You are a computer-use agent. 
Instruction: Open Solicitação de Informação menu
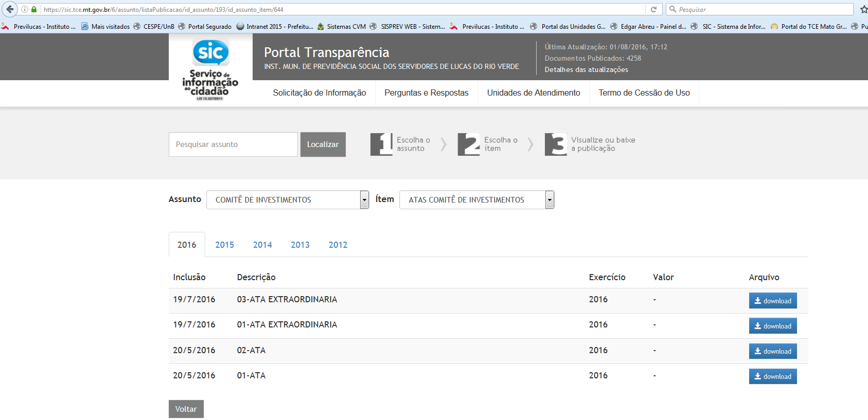[x=319, y=93]
